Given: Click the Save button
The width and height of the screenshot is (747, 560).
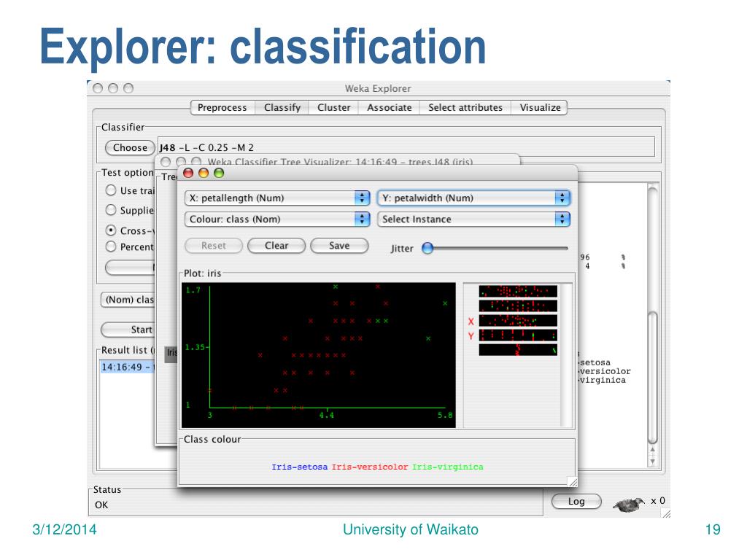Looking at the screenshot, I should tap(339, 246).
